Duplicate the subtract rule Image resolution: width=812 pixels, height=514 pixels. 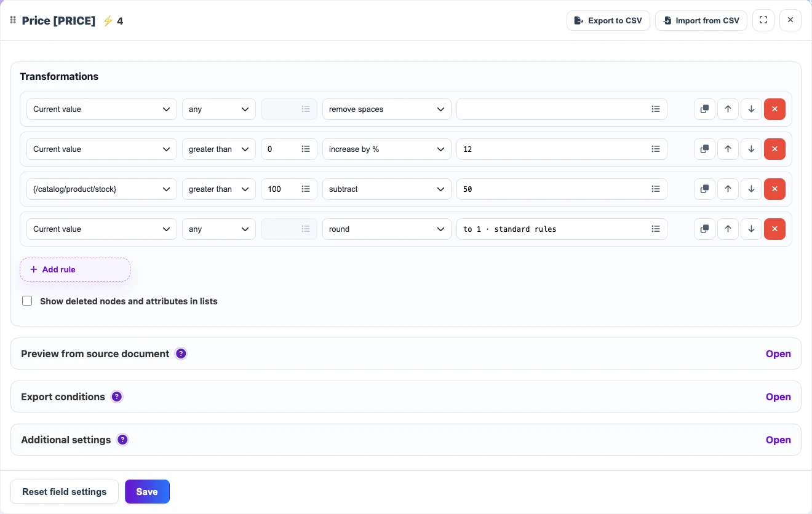coord(704,189)
